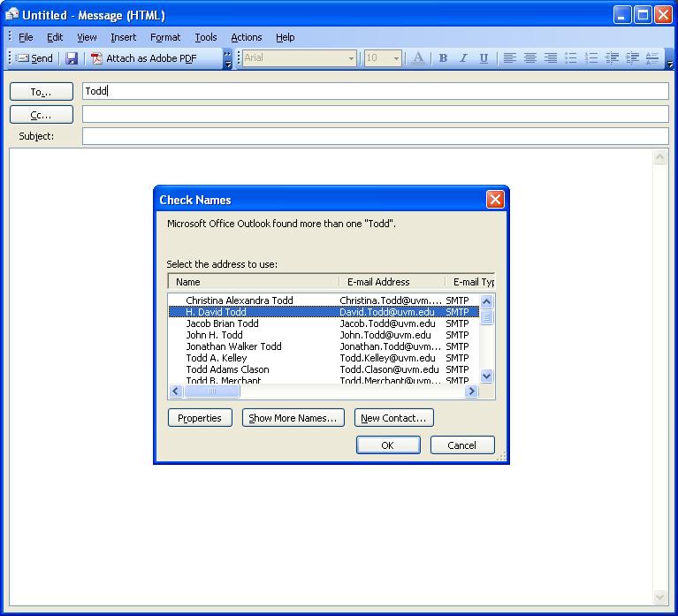Image resolution: width=678 pixels, height=616 pixels.
Task: Click the Outlook message icon in title bar
Action: pos(11,15)
